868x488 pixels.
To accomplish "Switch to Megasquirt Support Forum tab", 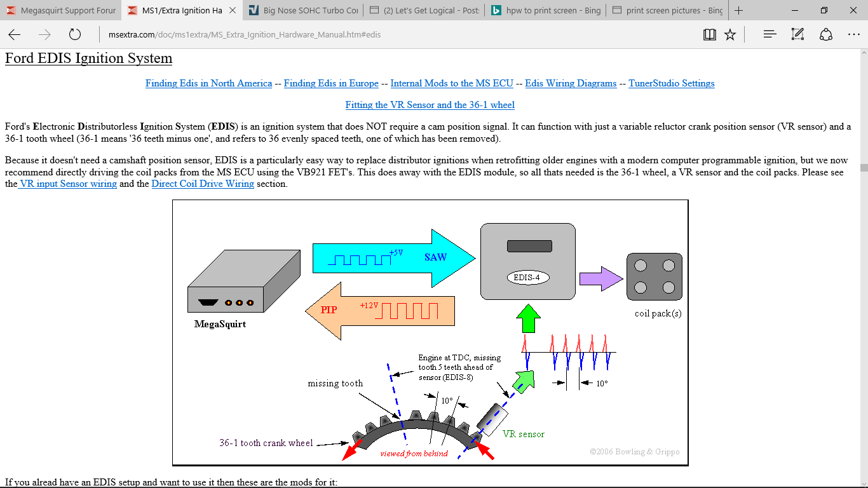I will click(60, 10).
